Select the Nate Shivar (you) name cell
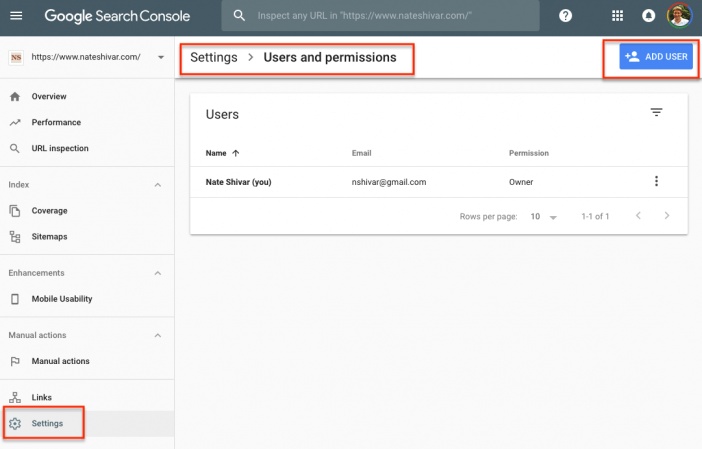Screen dimensions: 702x449 point(239,182)
